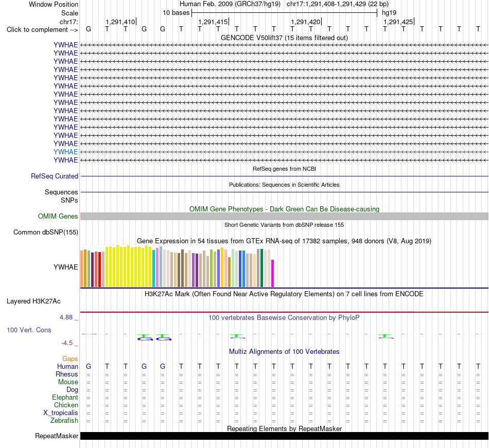Open 'Repeating Elements by RepeatMasker' title
Image resolution: width=489 pixels, height=448 pixels.
pos(284,428)
